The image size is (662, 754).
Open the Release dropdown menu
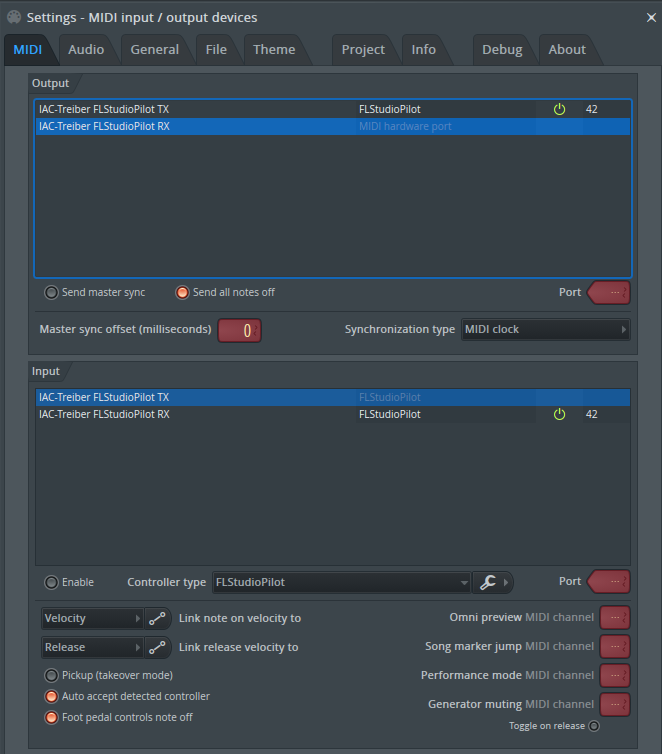(92, 647)
